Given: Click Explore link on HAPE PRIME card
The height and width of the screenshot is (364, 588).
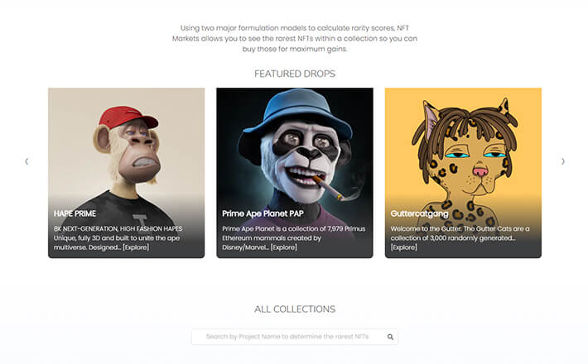Looking at the screenshot, I should [136, 247].
